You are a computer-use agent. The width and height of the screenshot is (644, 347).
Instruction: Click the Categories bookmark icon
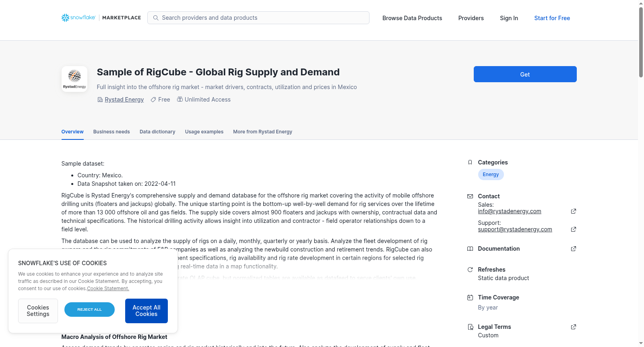(470, 162)
